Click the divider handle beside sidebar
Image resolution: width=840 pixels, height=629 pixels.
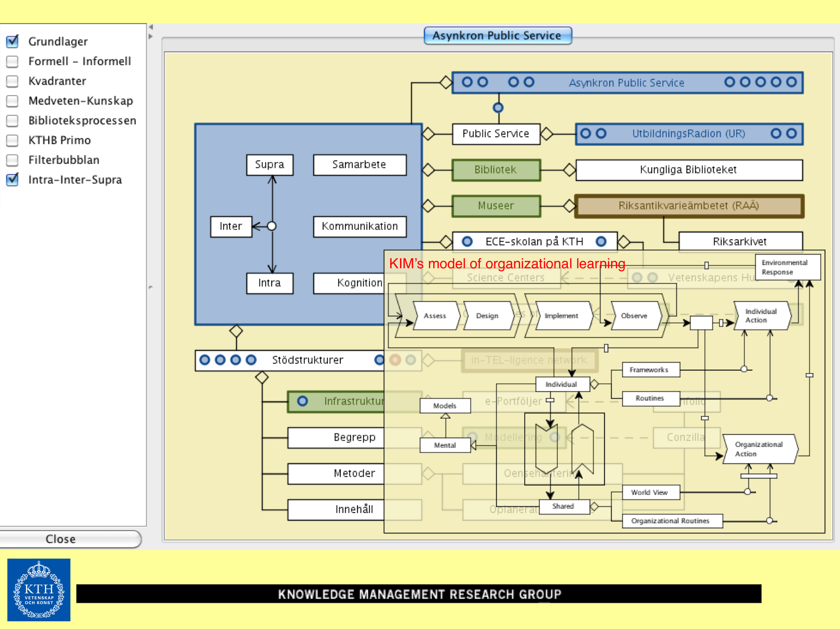tap(150, 288)
